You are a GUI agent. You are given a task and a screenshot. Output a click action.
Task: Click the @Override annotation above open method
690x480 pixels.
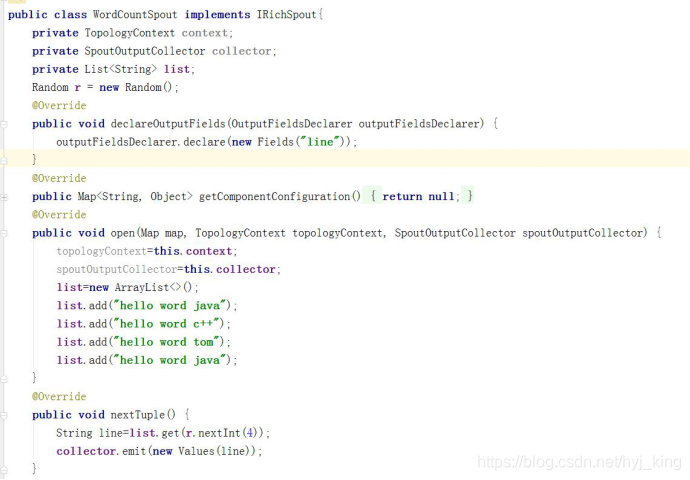click(x=59, y=215)
